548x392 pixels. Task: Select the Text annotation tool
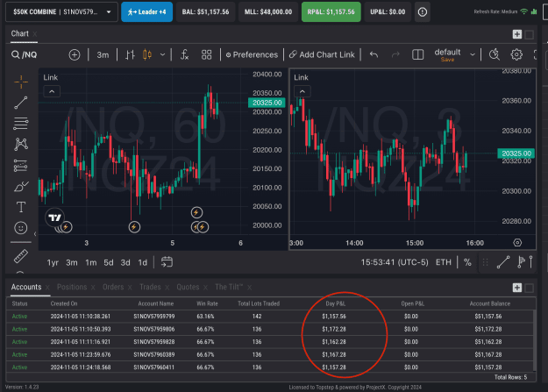[21, 207]
